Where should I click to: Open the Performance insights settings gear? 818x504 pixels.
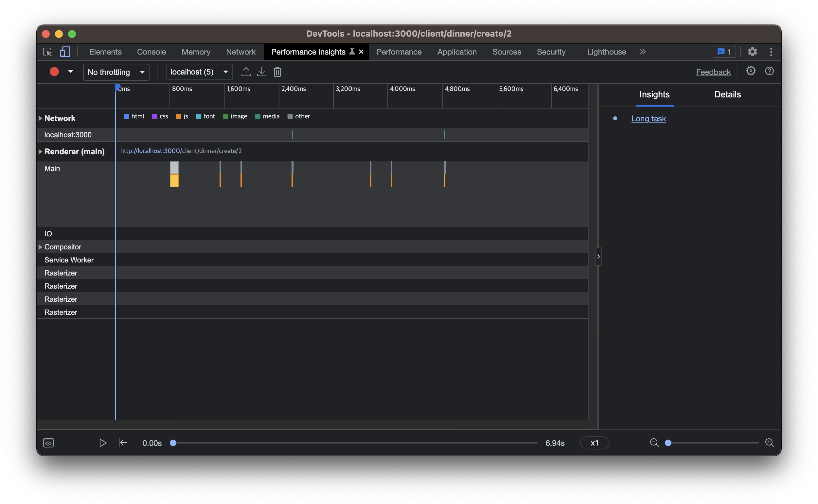click(x=751, y=71)
